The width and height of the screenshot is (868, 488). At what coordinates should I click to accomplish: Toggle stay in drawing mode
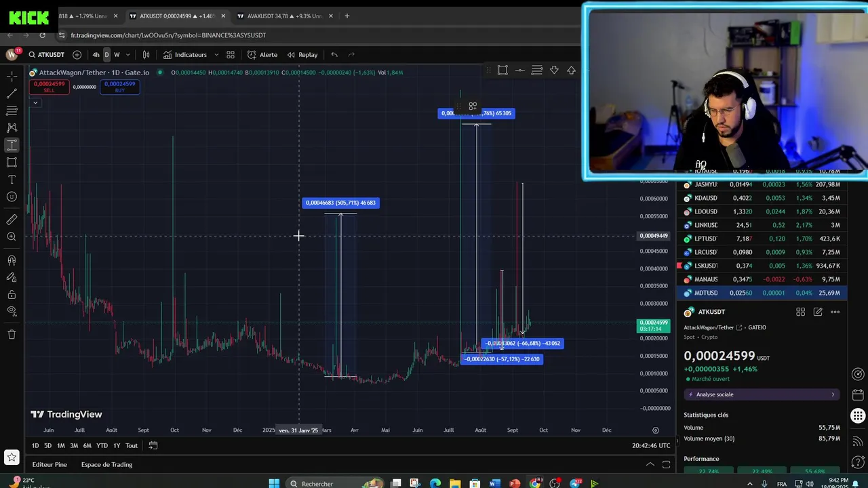point(12,277)
